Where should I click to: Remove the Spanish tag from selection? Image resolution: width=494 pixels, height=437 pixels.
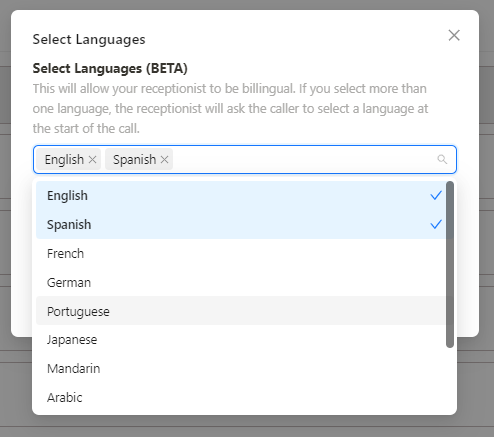(x=164, y=160)
